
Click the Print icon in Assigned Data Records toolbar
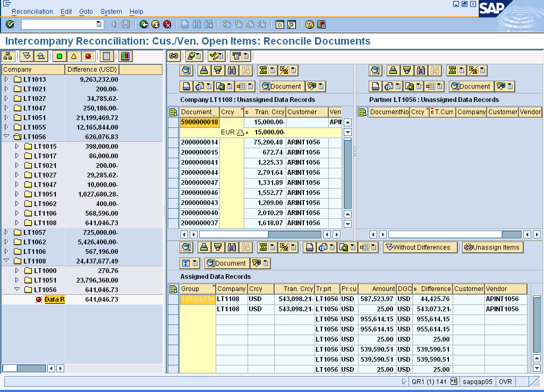(x=310, y=248)
